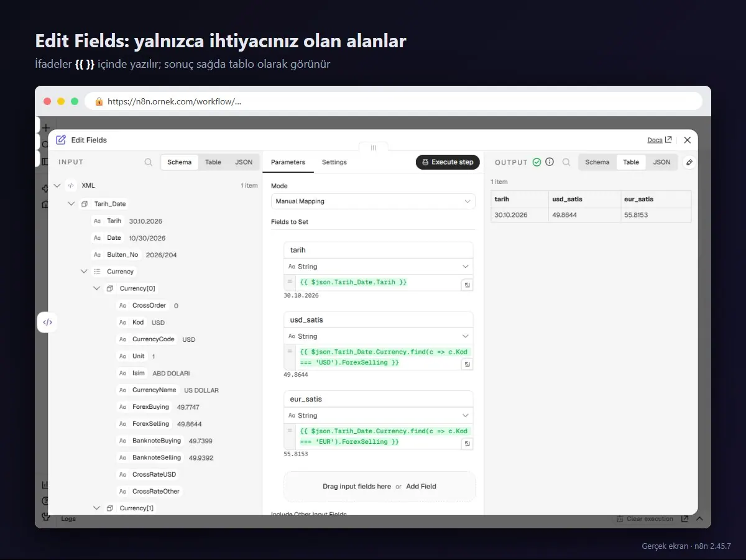Open the Docs link

pyautogui.click(x=659, y=140)
